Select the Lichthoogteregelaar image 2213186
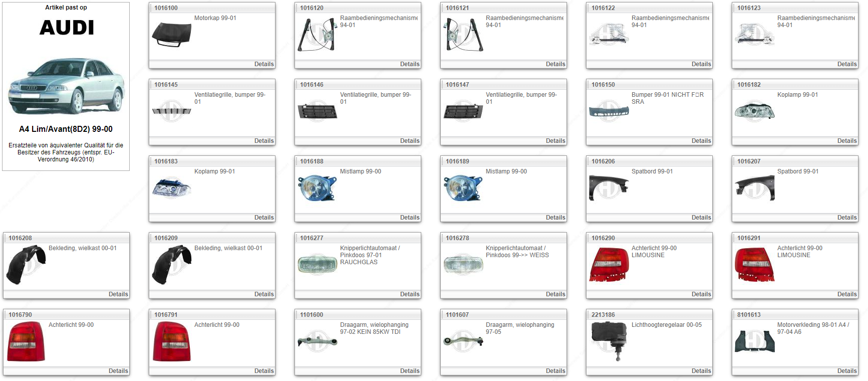868x381 pixels. (609, 341)
